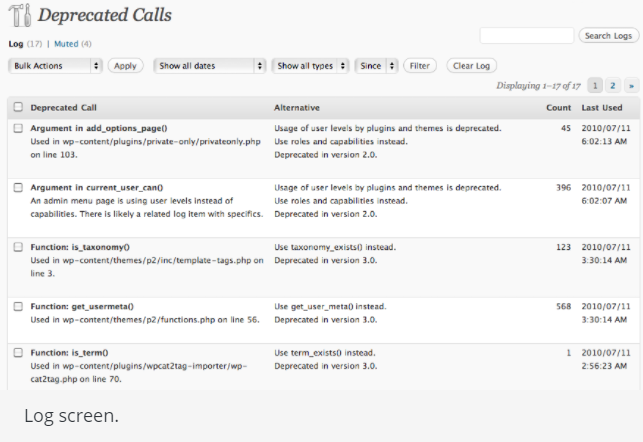
Task: Sort by the Count column header
Action: coord(559,107)
